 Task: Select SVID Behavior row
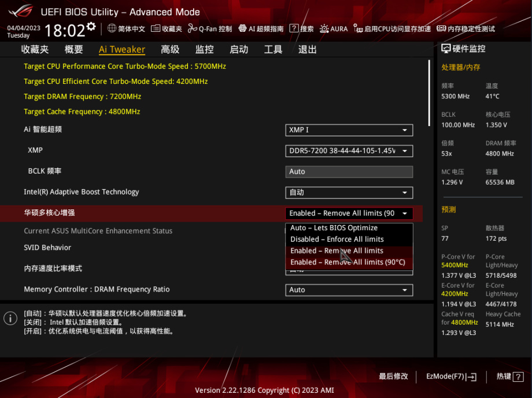[47, 248]
